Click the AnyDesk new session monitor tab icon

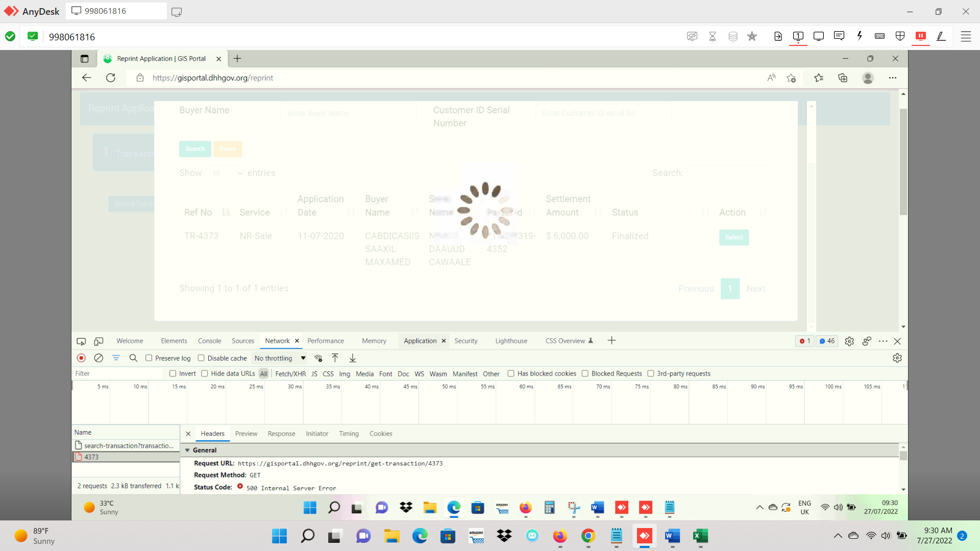[177, 12]
